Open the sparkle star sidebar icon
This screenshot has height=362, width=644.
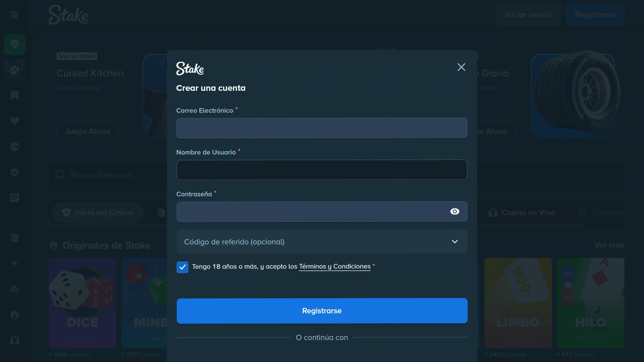(14, 263)
